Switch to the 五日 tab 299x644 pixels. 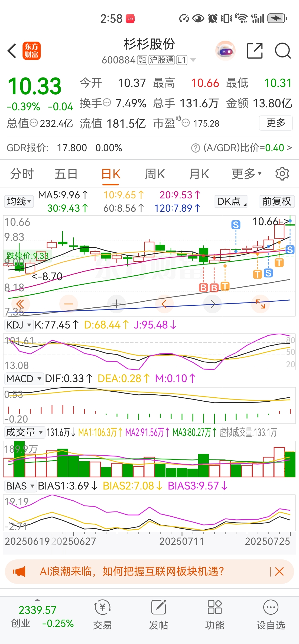coord(66,174)
